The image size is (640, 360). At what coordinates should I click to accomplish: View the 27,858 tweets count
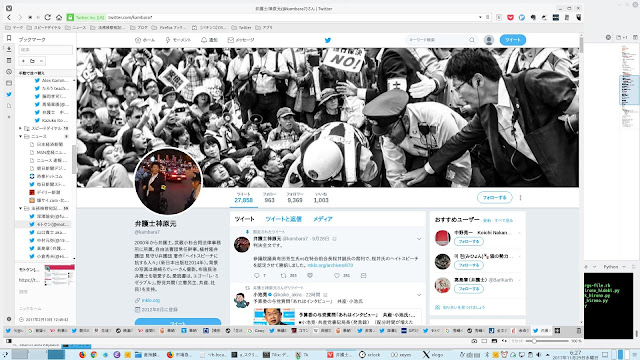point(244,200)
